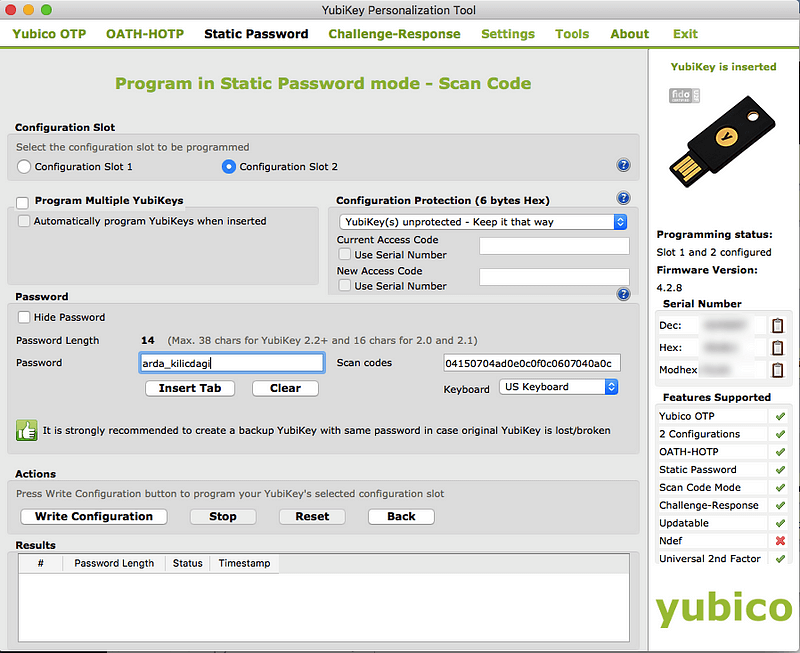Click the Timestamp column header

(x=244, y=563)
